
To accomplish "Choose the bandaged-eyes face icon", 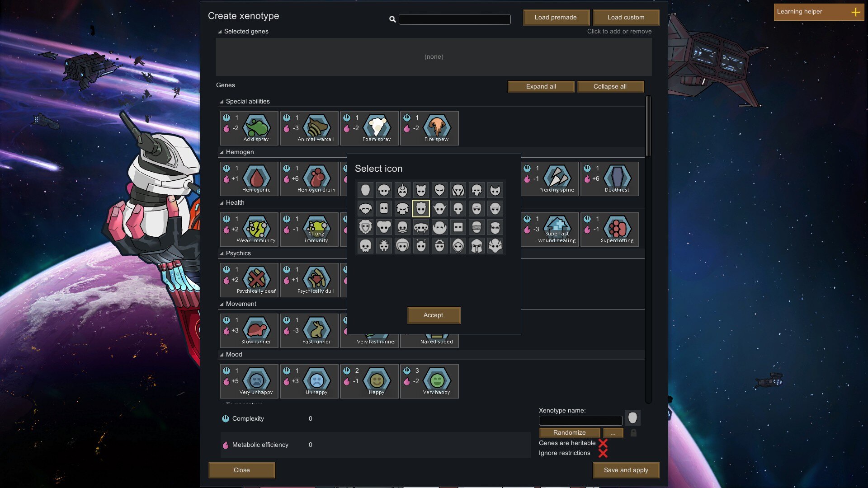I will [x=476, y=227].
